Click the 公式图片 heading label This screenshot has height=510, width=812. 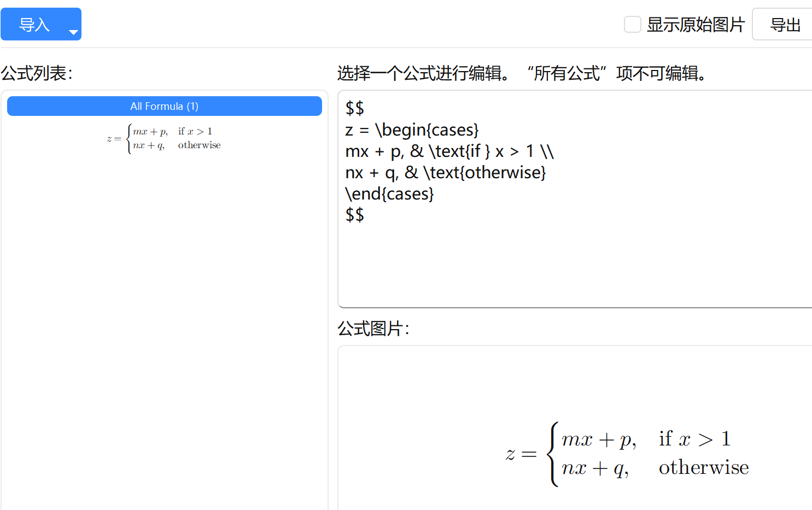[x=373, y=329]
